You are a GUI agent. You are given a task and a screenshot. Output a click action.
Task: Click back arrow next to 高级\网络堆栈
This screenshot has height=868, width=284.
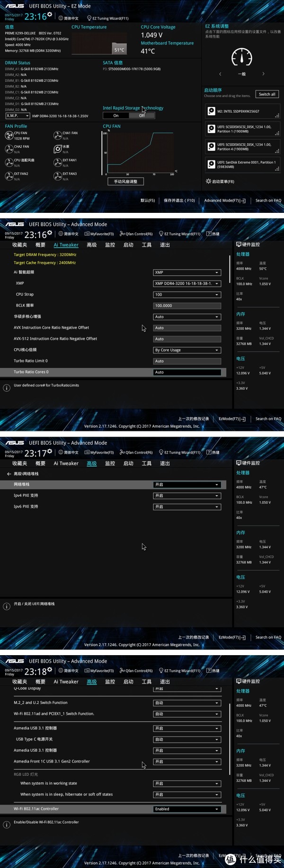click(9, 473)
